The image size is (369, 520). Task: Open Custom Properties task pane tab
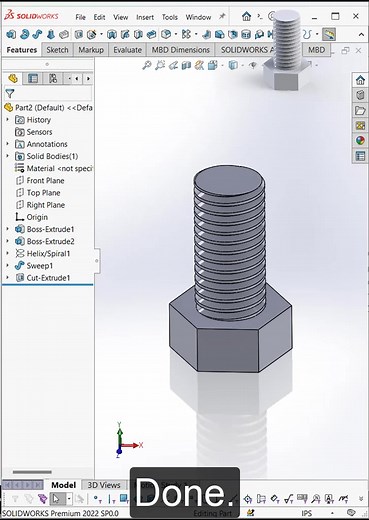(360, 156)
